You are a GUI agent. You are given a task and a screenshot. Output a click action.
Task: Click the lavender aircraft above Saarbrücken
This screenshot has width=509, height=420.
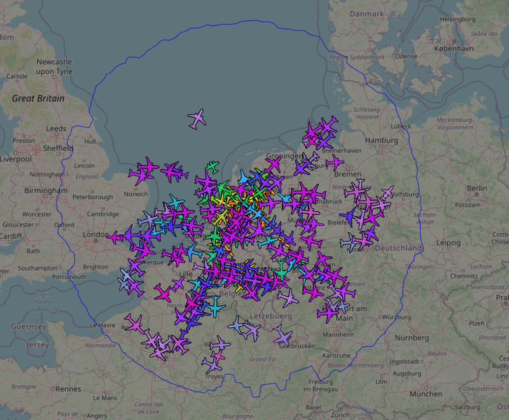(282, 335)
